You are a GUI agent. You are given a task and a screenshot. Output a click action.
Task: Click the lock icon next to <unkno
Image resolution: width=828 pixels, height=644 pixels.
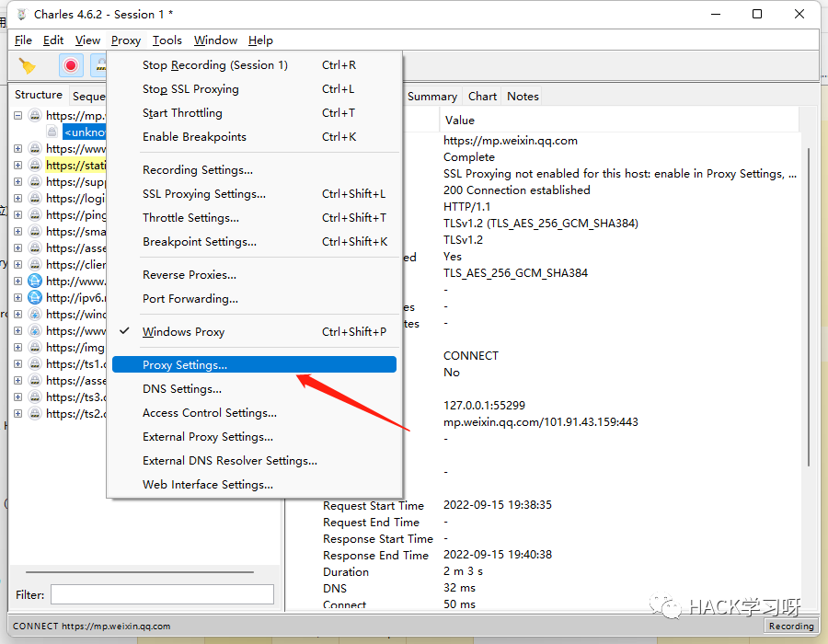coord(52,132)
